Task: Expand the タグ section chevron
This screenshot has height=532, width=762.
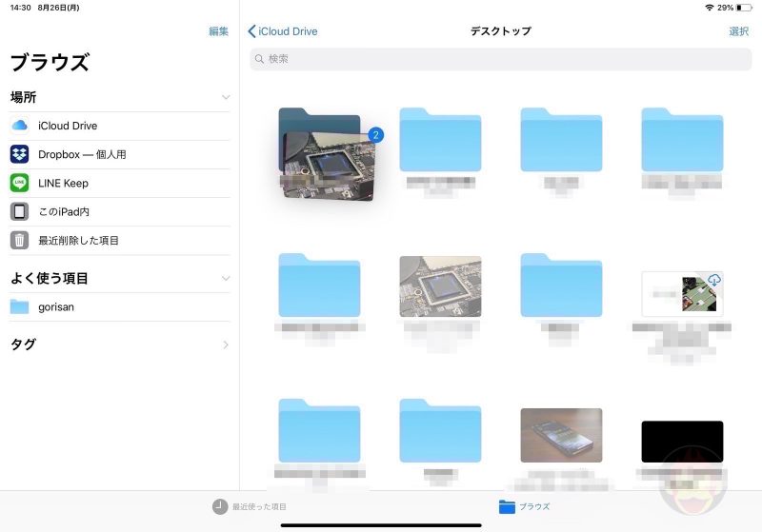Action: (226, 345)
